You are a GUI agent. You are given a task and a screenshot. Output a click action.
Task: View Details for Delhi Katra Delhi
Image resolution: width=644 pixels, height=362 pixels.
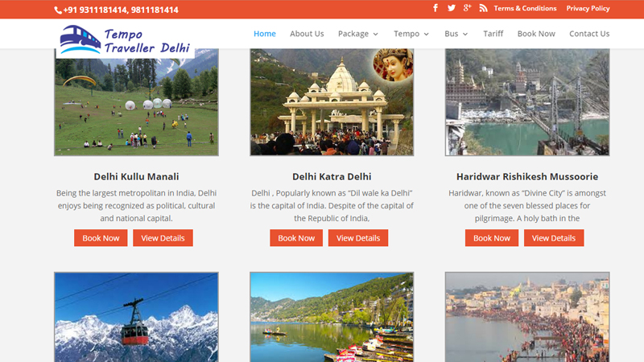[x=358, y=238]
